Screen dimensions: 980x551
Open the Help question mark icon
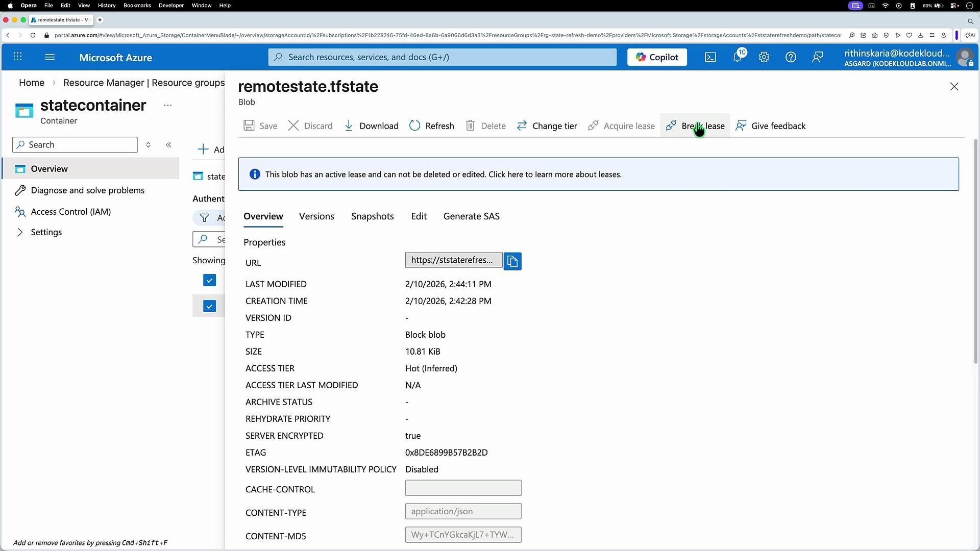click(791, 57)
